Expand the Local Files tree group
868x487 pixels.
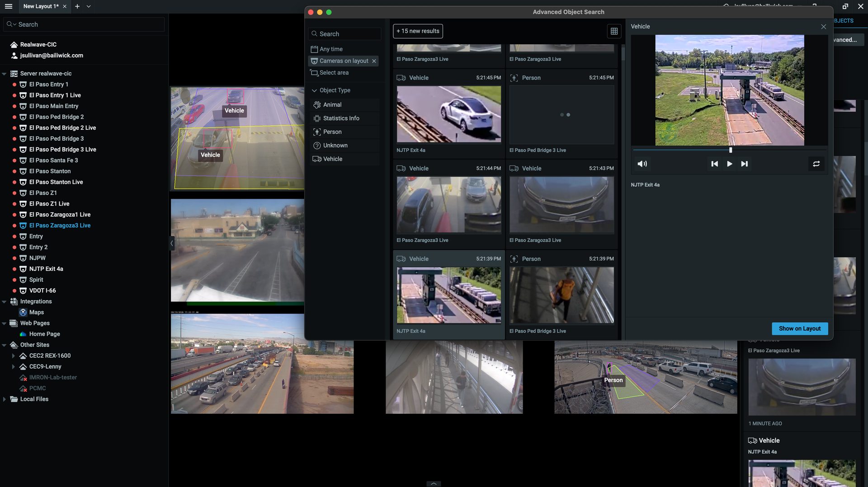click(4, 399)
